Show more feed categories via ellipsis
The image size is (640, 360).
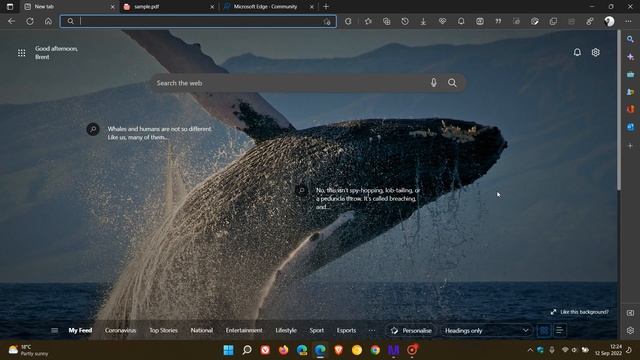click(371, 331)
